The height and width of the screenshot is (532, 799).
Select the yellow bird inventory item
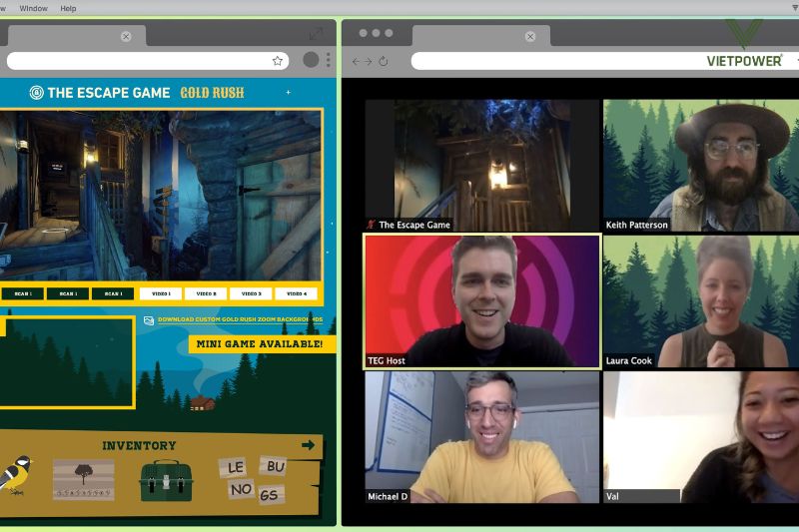tap(15, 475)
